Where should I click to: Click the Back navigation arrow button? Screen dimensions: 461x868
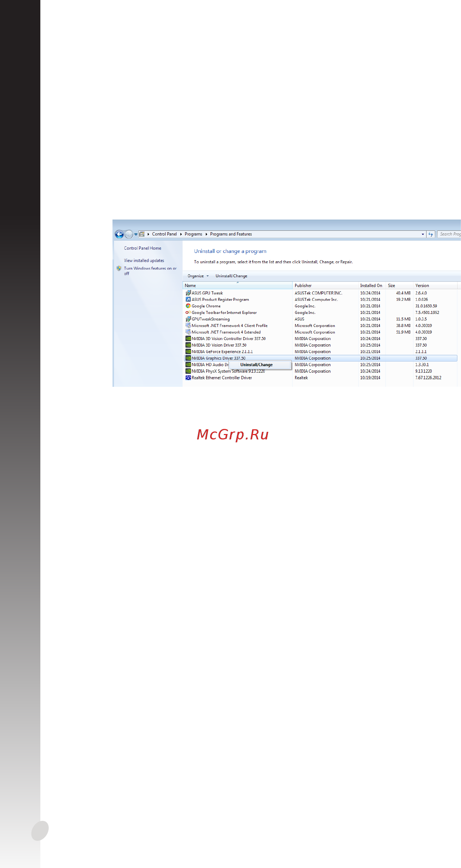119,234
